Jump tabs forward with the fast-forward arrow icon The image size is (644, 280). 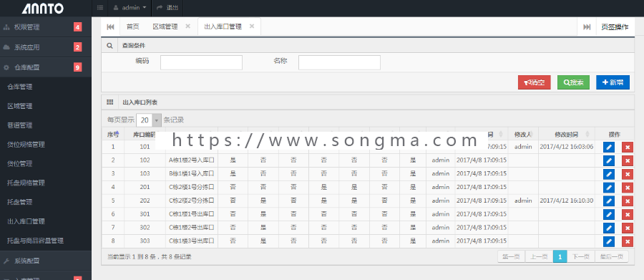[587, 27]
